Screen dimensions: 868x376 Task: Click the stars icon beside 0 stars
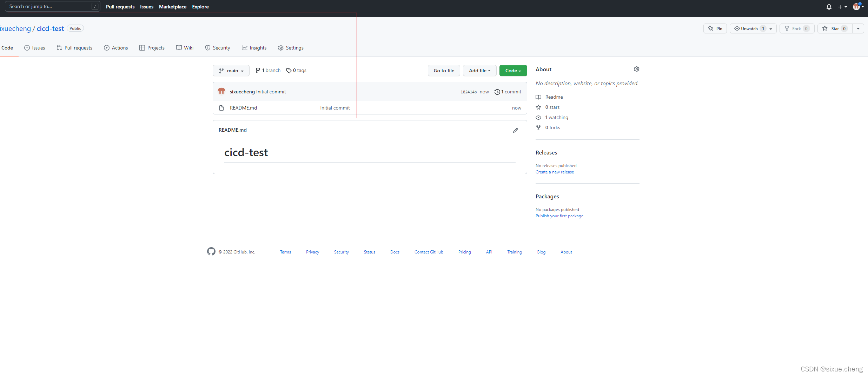[538, 107]
